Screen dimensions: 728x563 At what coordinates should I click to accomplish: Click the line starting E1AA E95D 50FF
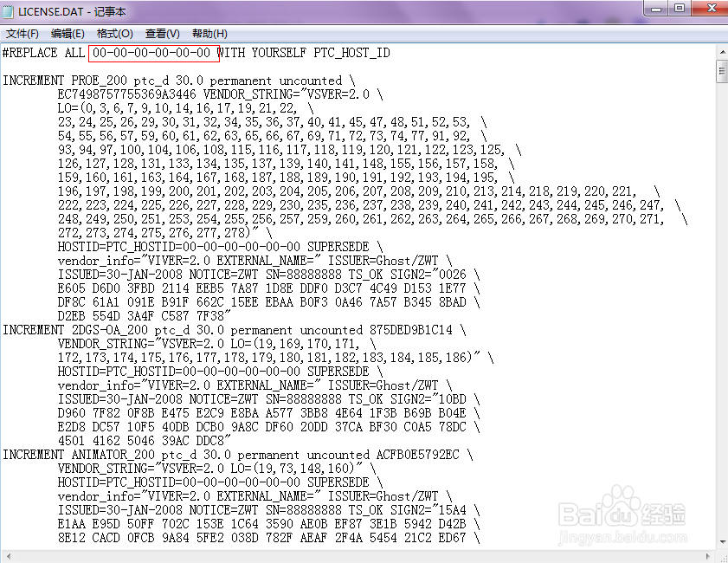(268, 524)
